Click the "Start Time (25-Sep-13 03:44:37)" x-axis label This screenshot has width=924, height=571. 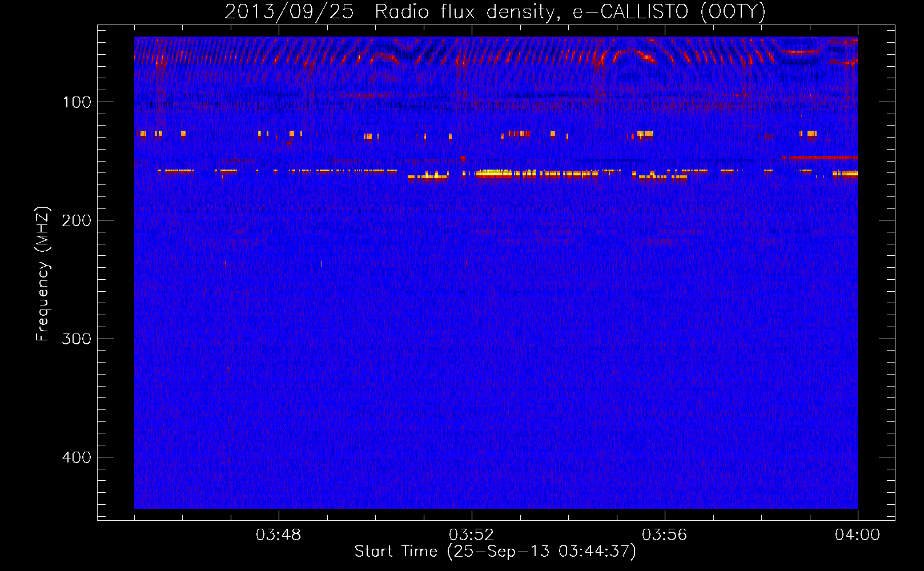coord(495,552)
